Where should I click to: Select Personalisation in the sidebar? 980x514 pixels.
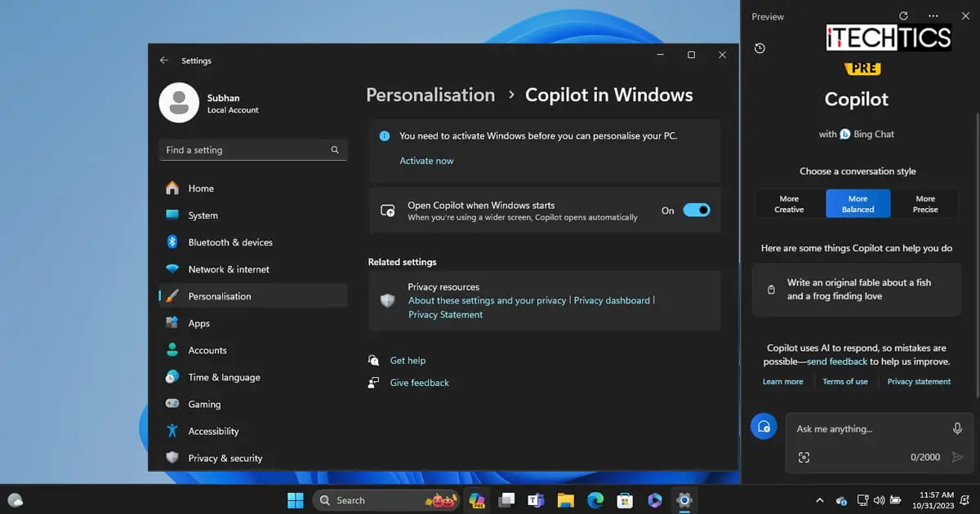coord(253,296)
